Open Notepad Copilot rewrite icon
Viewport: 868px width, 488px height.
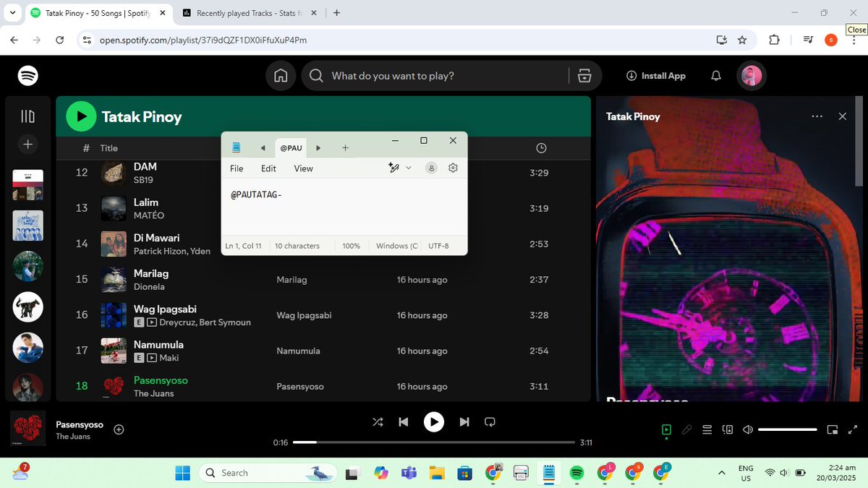pos(394,168)
